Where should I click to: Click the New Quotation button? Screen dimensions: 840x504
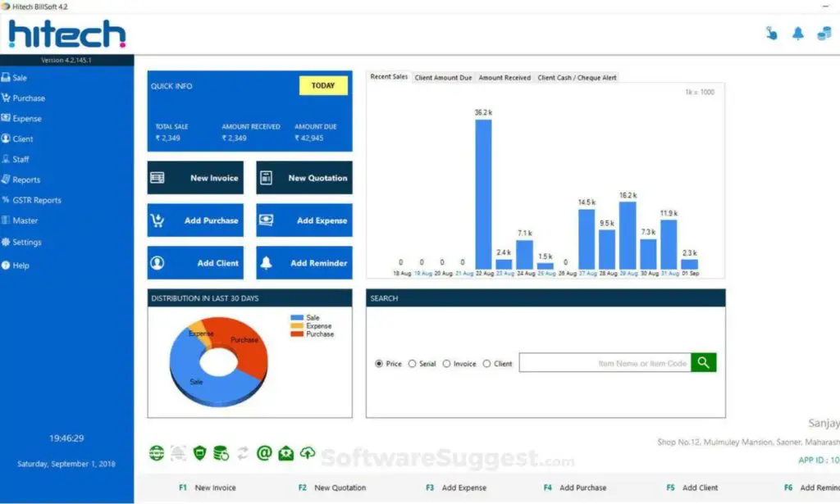(304, 178)
